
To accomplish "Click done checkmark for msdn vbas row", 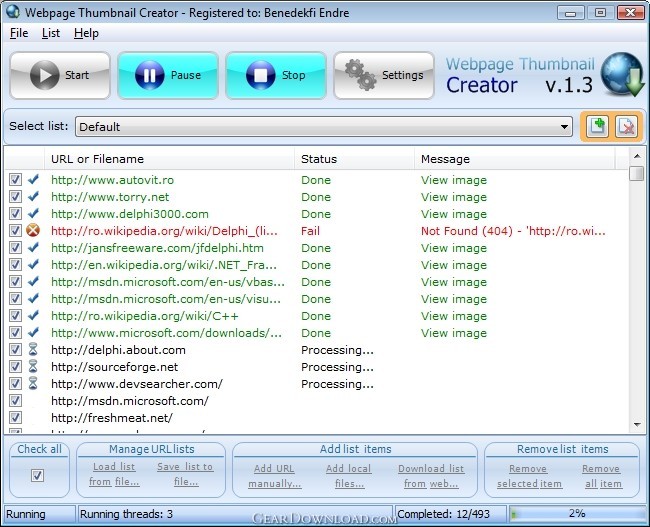I will pos(33,282).
